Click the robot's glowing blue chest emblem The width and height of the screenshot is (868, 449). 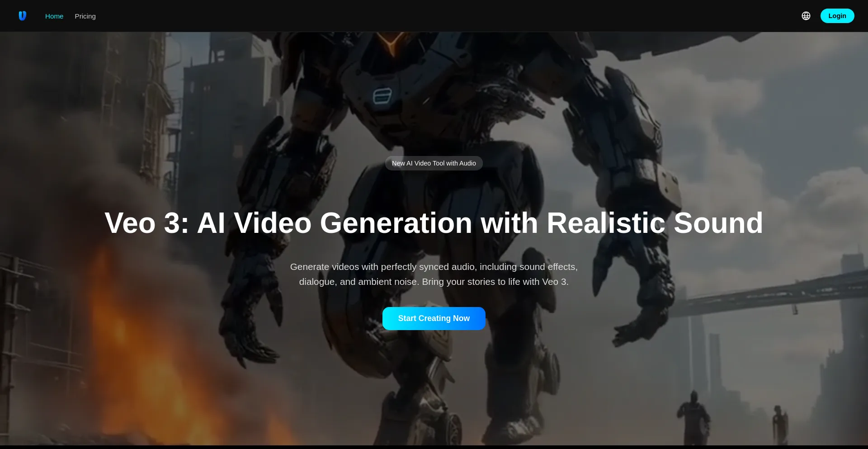click(x=382, y=96)
